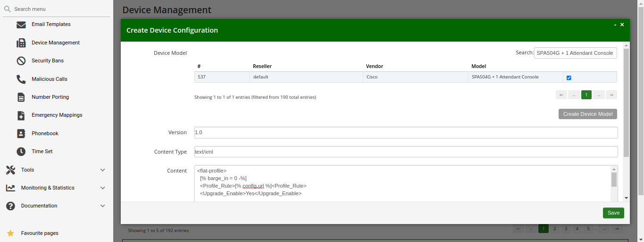Open Phonebook menu item
Viewport: 644px width, 242px height.
pyautogui.click(x=45, y=133)
